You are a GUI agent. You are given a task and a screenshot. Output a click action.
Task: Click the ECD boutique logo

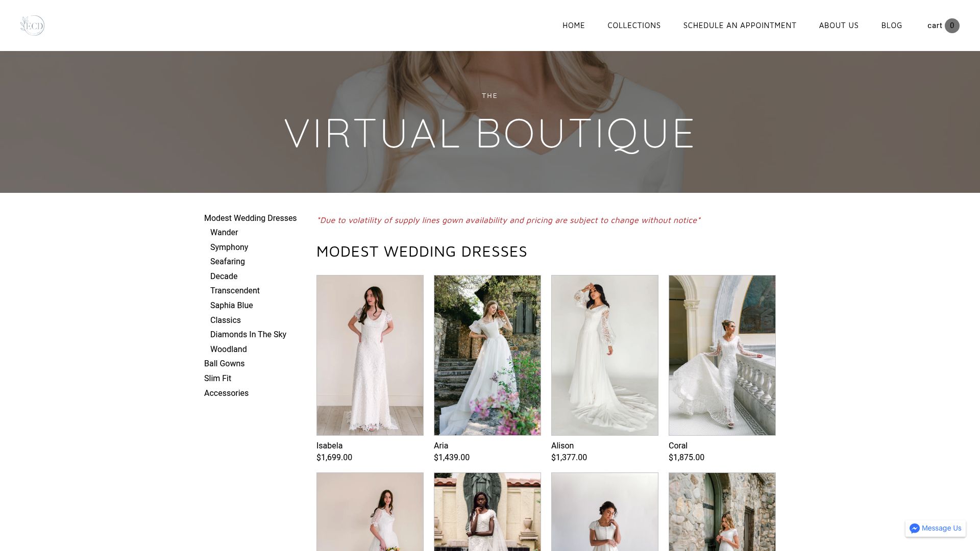(x=32, y=25)
